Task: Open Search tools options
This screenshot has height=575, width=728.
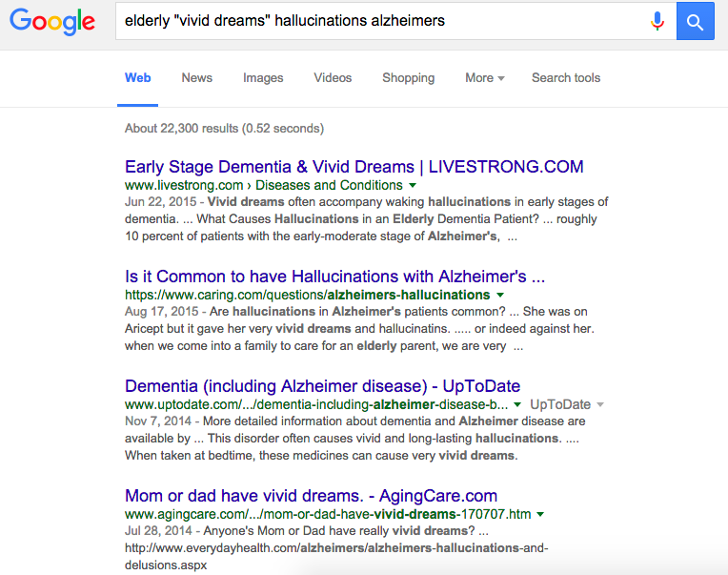Action: (566, 78)
